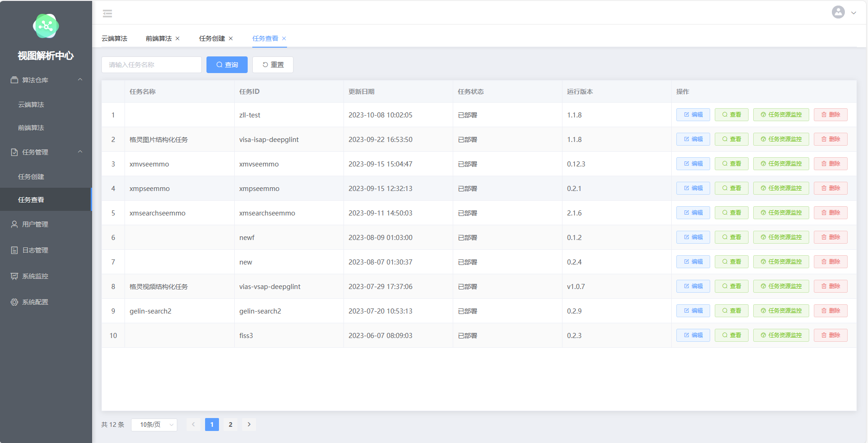Close the 前端算法 tab

177,38
